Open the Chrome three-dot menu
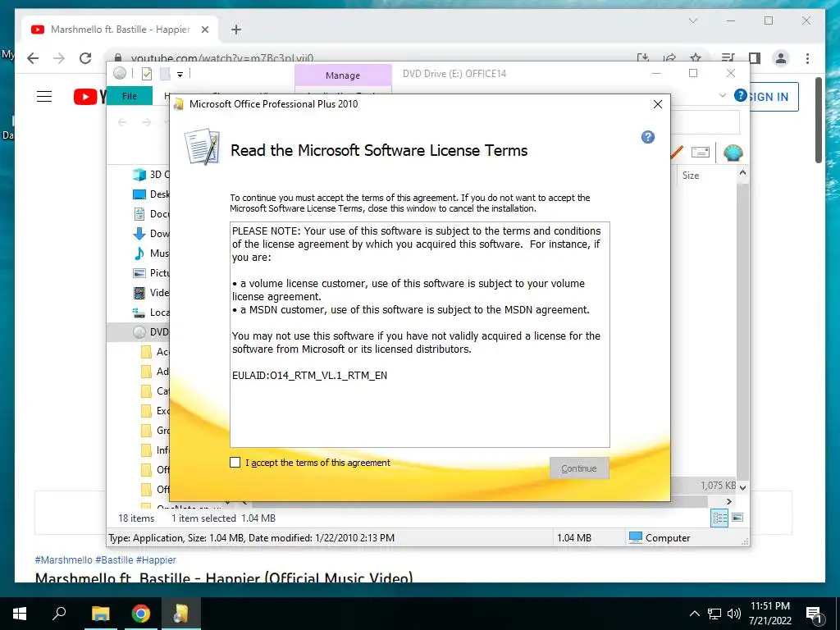 pyautogui.click(x=807, y=58)
